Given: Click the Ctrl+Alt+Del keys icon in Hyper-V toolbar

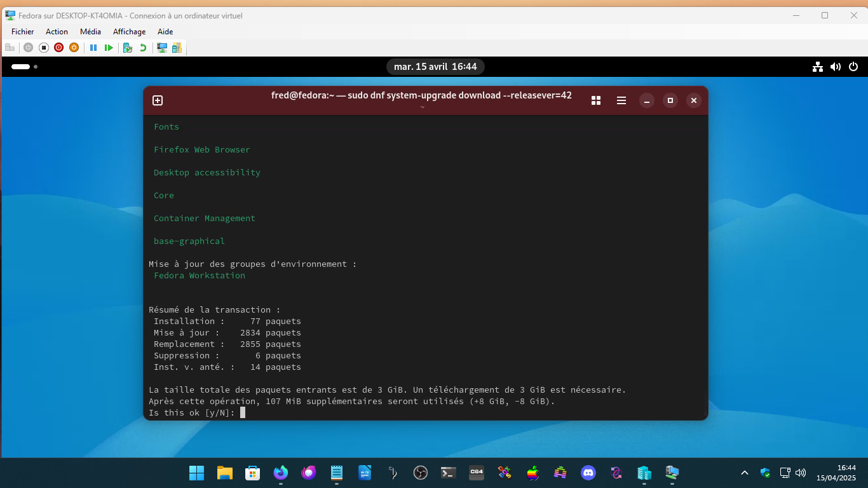Looking at the screenshot, I should coord(10,48).
